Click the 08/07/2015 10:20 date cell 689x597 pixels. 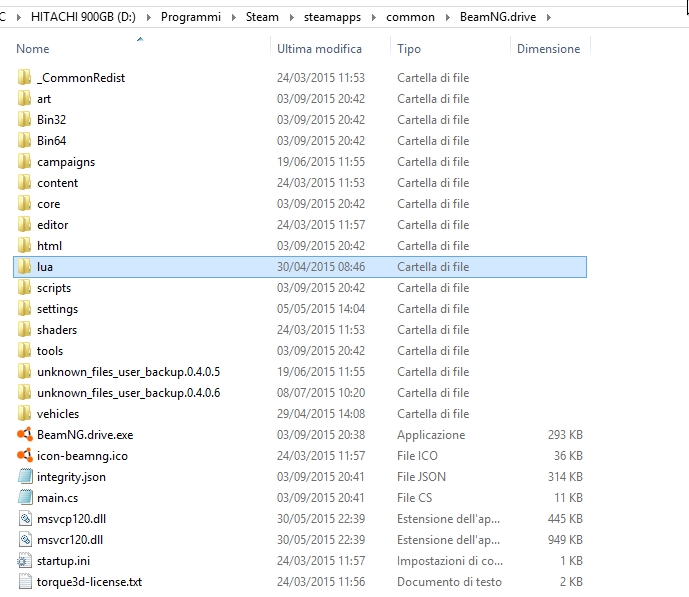(321, 393)
